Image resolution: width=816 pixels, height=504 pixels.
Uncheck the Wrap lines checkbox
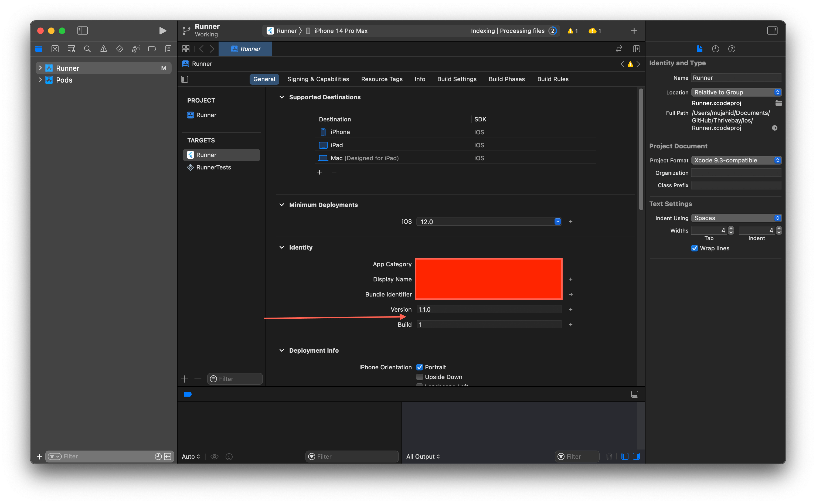coord(694,248)
